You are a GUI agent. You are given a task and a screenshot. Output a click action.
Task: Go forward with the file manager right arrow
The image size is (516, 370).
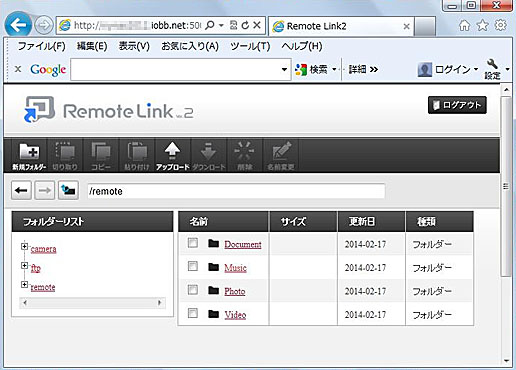45,190
